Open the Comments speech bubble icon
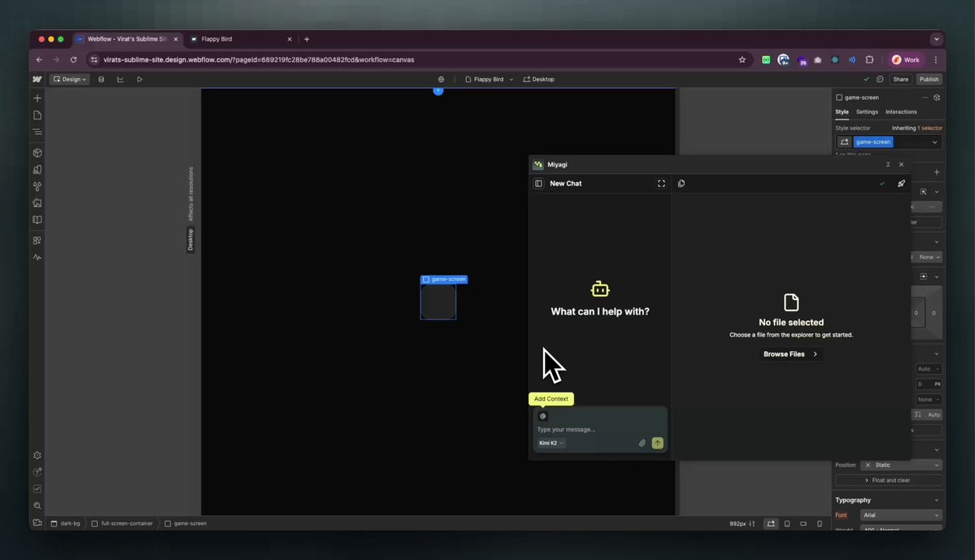The image size is (975, 560). [x=880, y=80]
